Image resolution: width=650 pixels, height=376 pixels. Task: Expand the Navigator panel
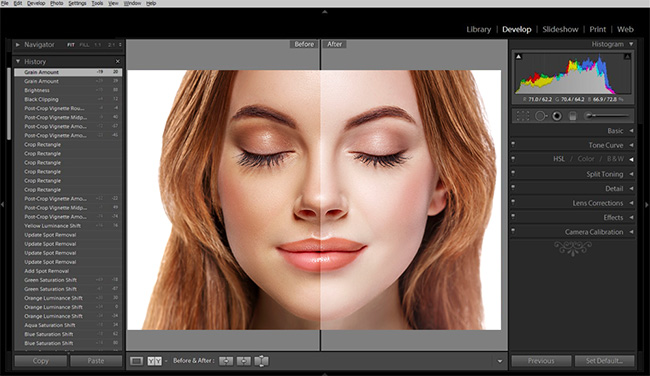click(x=18, y=44)
